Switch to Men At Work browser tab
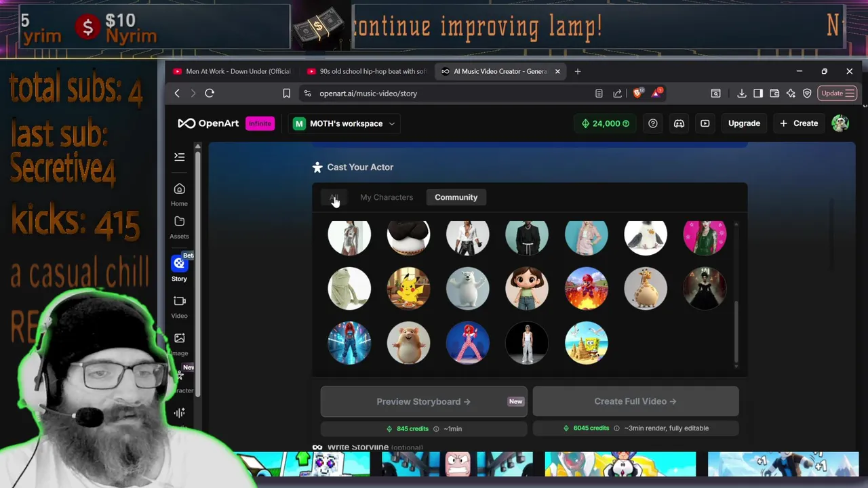This screenshot has width=868, height=488. (232, 71)
